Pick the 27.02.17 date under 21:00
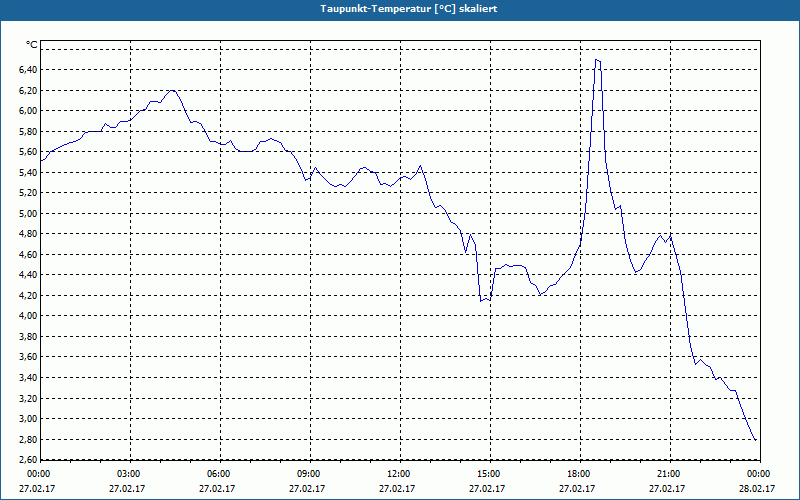 pos(667,488)
